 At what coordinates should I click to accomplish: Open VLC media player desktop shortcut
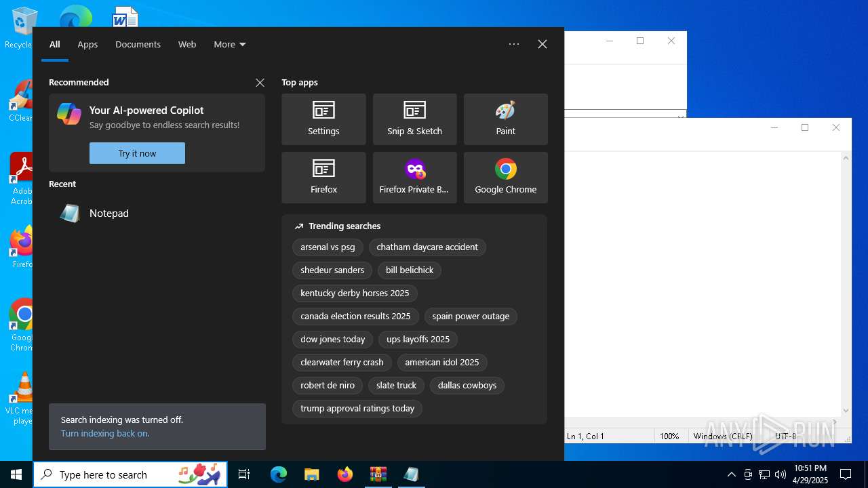click(20, 399)
